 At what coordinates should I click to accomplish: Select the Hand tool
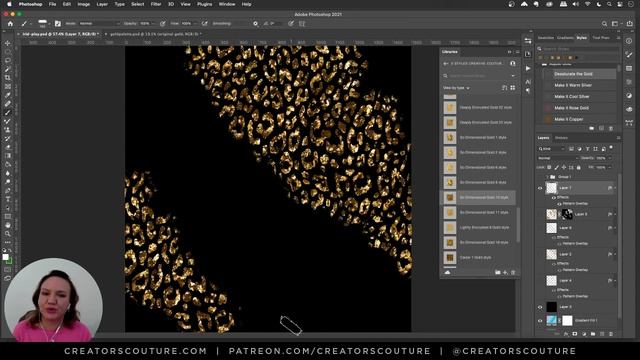8,225
